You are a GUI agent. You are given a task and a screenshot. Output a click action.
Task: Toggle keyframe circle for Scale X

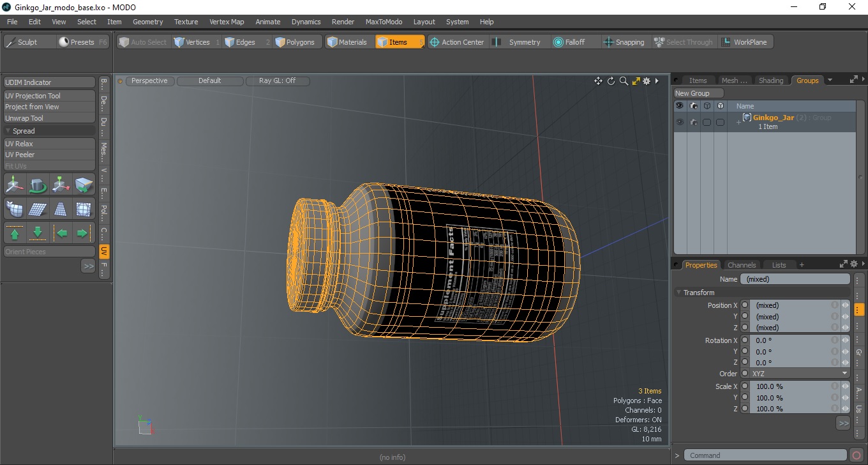[x=745, y=386]
